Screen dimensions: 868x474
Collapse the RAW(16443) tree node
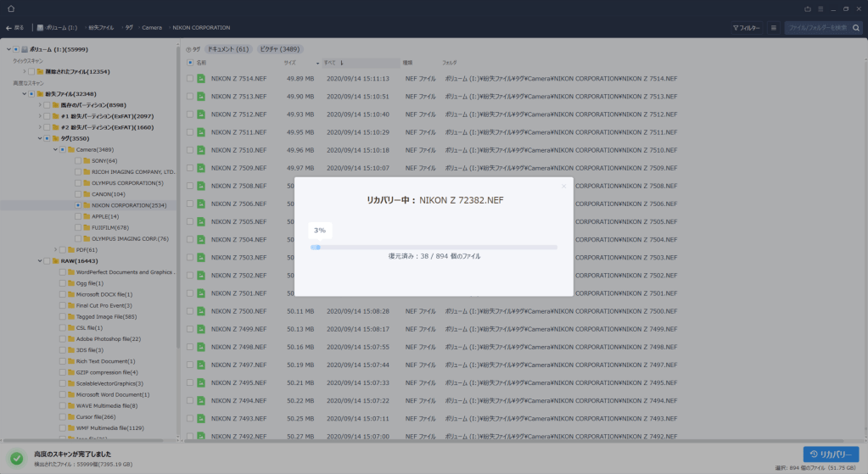click(39, 261)
